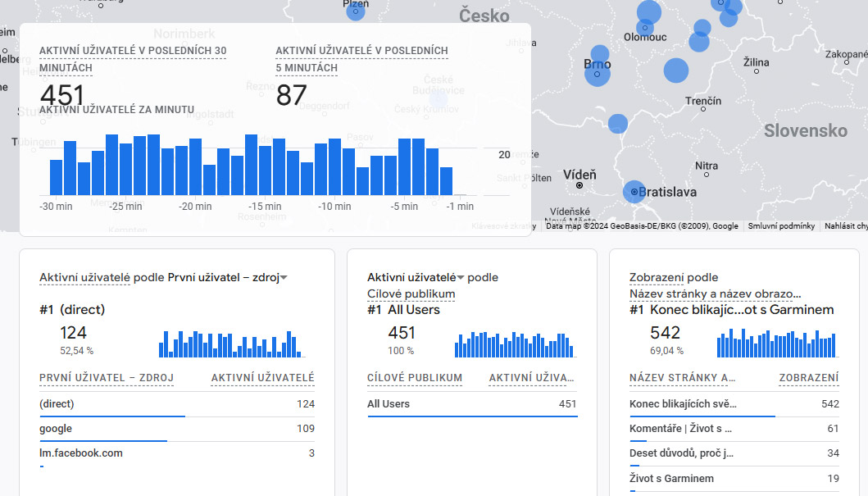Click the Aktivní uživatelé za minutu chart title

[x=117, y=110]
